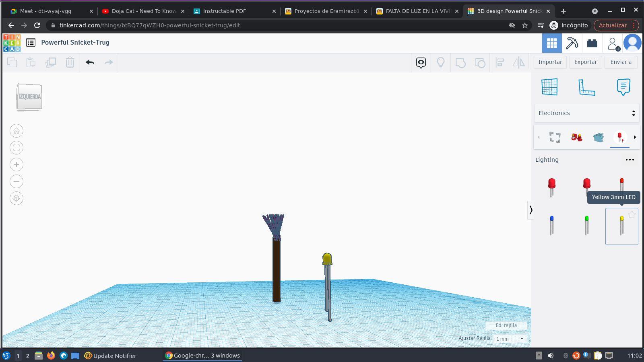
Task: Click the IZQUIERDA view cube
Action: tap(29, 97)
